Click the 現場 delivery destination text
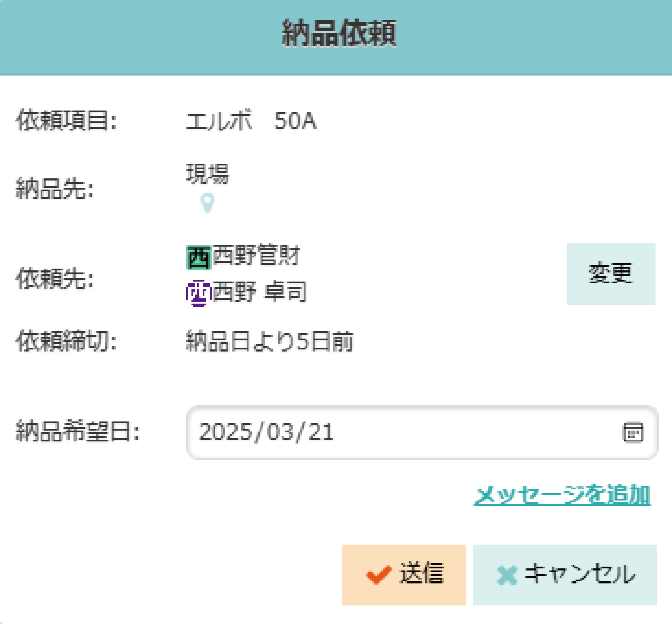The width and height of the screenshot is (672, 624). [208, 174]
